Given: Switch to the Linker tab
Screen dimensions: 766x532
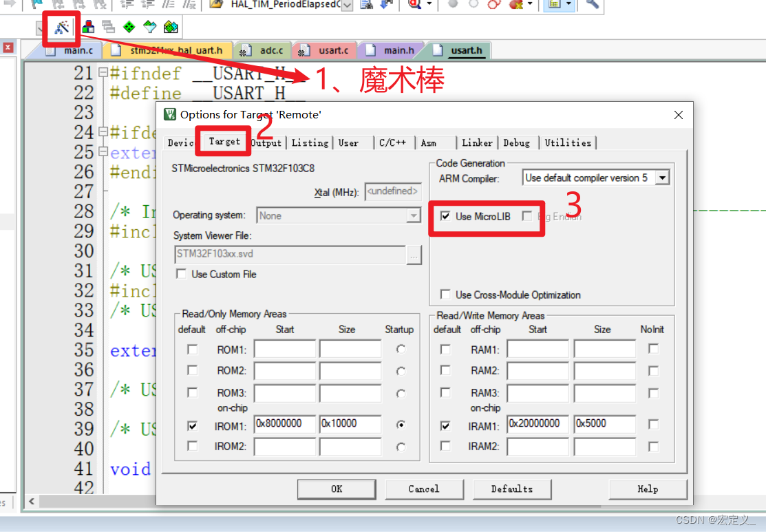Looking at the screenshot, I should tap(477, 142).
